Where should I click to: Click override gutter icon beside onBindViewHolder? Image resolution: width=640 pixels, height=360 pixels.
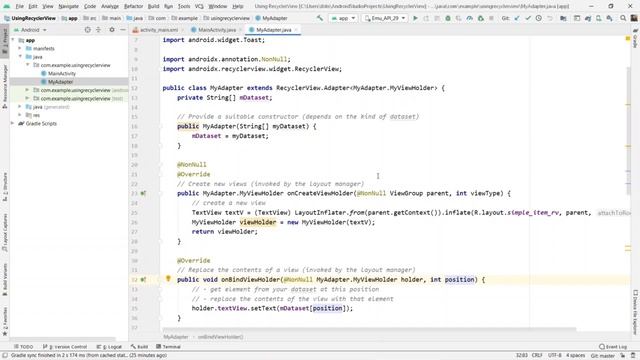click(143, 280)
